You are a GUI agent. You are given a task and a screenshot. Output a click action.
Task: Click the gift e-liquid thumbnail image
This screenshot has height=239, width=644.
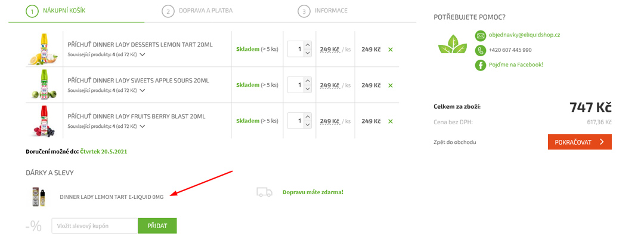click(x=38, y=197)
